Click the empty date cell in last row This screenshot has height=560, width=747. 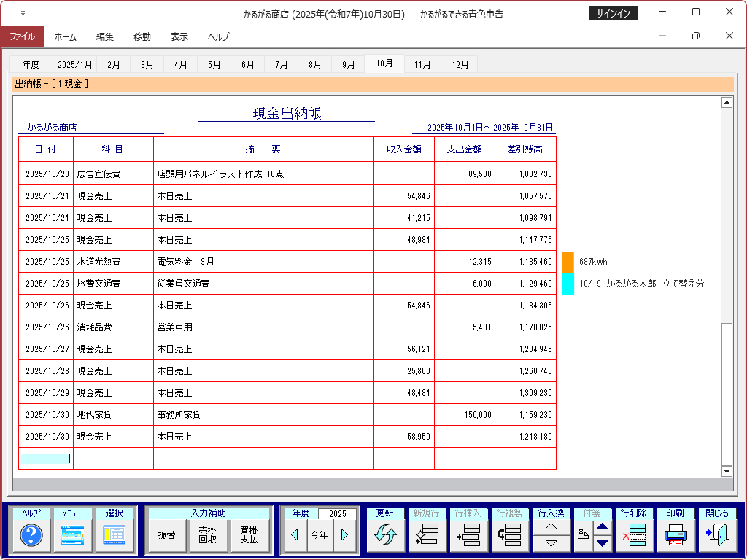coord(45,459)
